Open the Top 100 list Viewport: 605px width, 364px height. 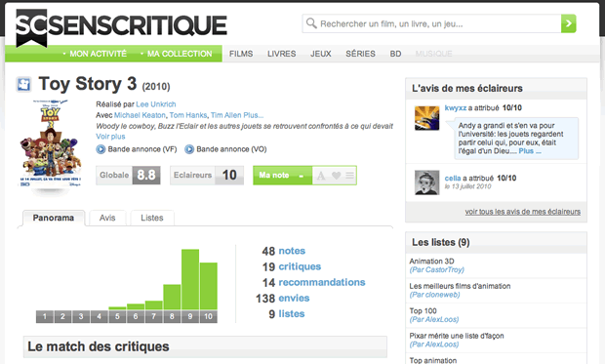[423, 311]
